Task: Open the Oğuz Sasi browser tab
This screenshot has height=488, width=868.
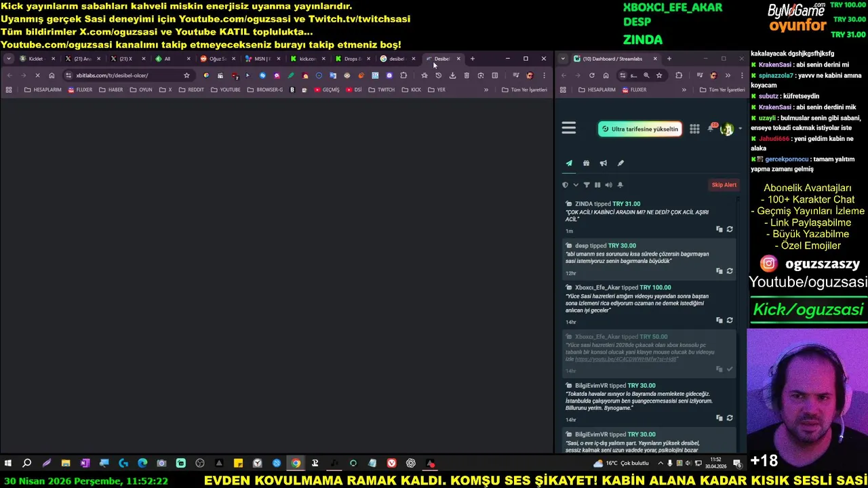Action: [217, 59]
